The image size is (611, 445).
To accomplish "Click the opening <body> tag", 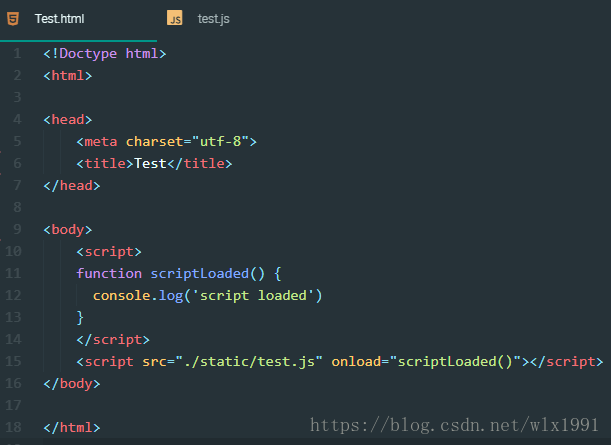I will 68,230.
